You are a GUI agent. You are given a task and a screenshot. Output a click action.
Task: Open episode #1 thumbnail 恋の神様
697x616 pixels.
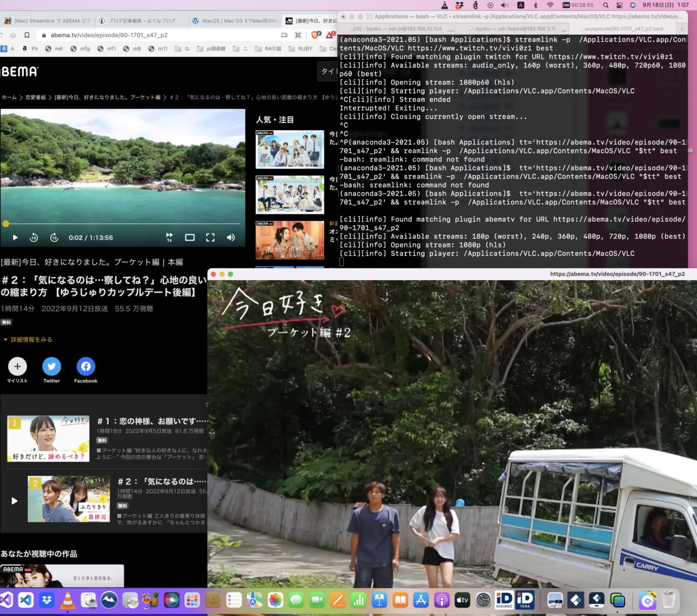[x=48, y=438]
